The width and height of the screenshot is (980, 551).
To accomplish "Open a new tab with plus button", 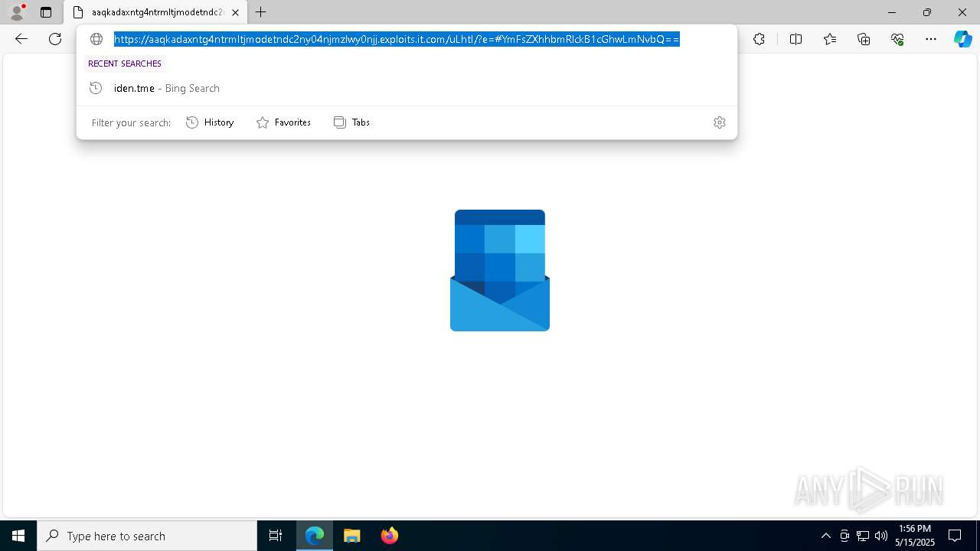I will point(261,12).
